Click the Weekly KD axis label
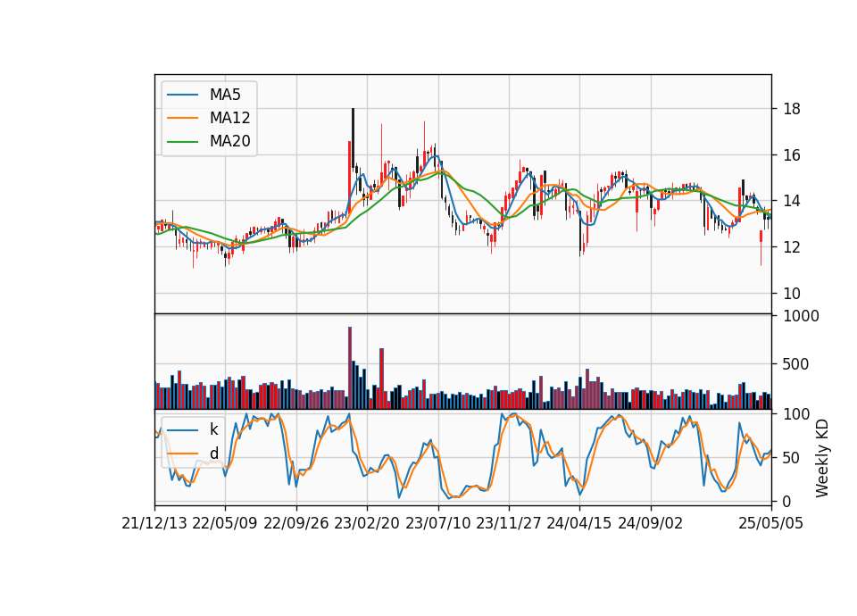Image resolution: width=857 pixels, height=616 pixels. (x=822, y=458)
